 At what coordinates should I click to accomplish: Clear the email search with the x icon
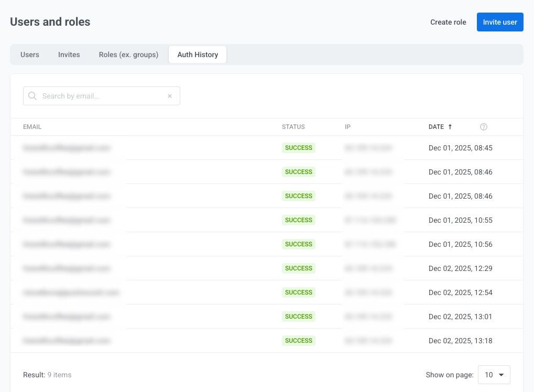170,96
